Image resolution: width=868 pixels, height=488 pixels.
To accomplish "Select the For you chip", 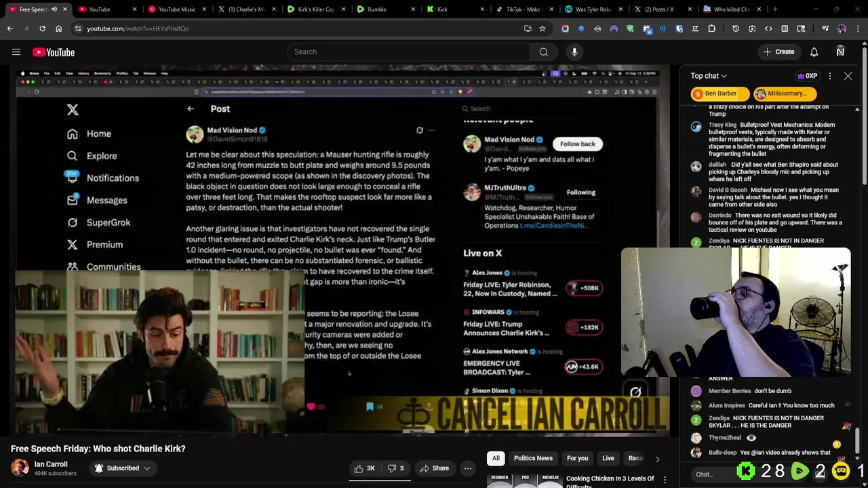I will (577, 458).
